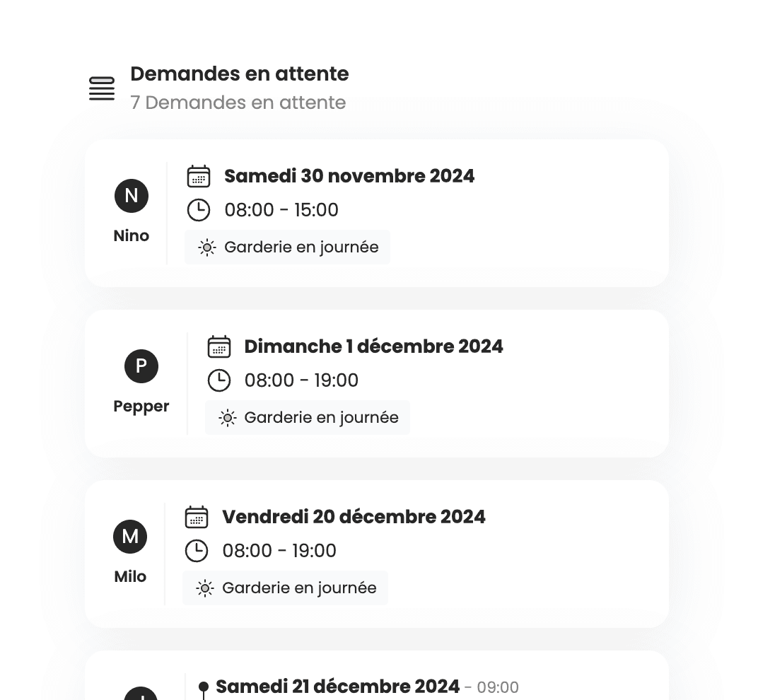This screenshot has width=758, height=700.
Task: Click the pin marker icon on Samedi 21 décembre
Action: pyautogui.click(x=203, y=686)
